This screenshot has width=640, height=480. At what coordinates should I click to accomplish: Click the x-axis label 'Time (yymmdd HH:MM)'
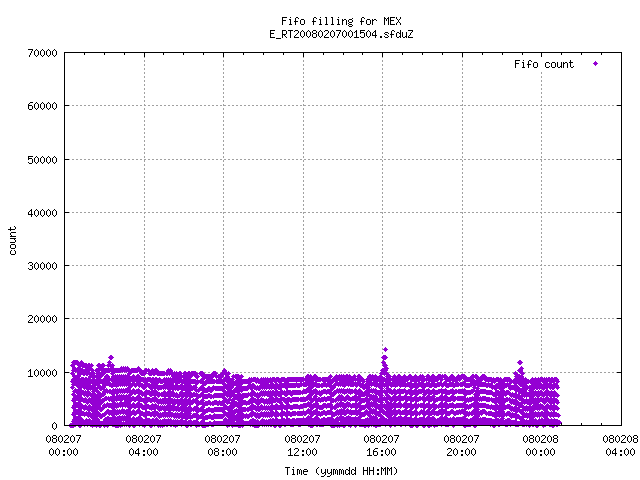[x=341, y=471]
